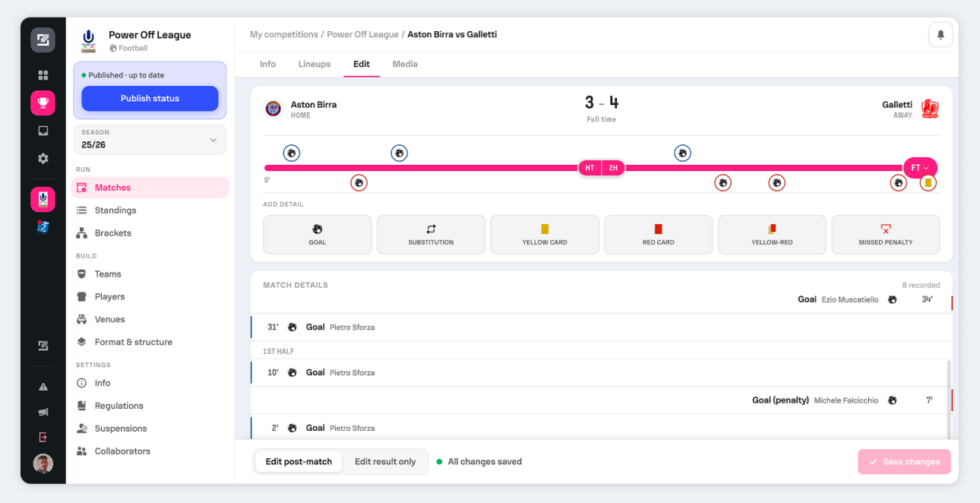Click the Galletti team crest
Screen dimensions: 980x503
point(930,109)
